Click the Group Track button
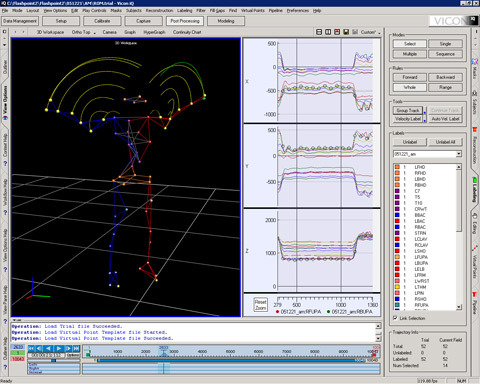 click(408, 110)
